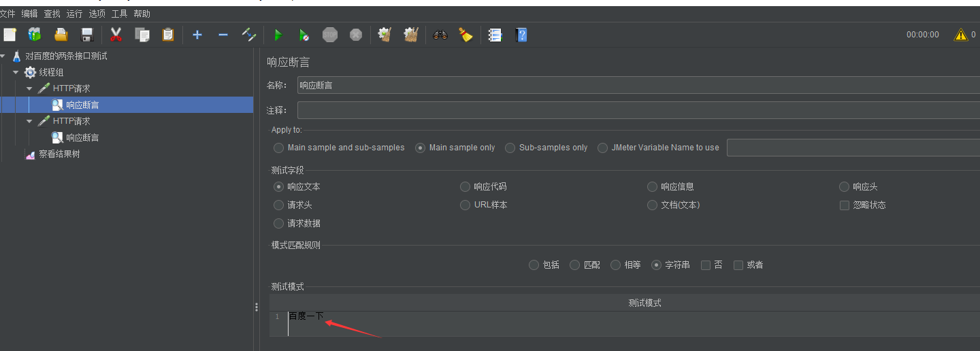Viewport: 980px width, 351px height.
Task: Open the Function Helper dialog icon
Action: coord(495,35)
